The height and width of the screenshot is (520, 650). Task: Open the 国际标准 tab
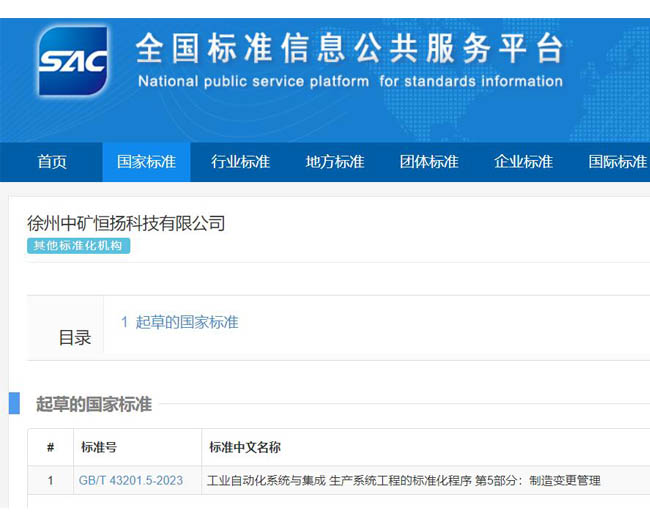(618, 162)
